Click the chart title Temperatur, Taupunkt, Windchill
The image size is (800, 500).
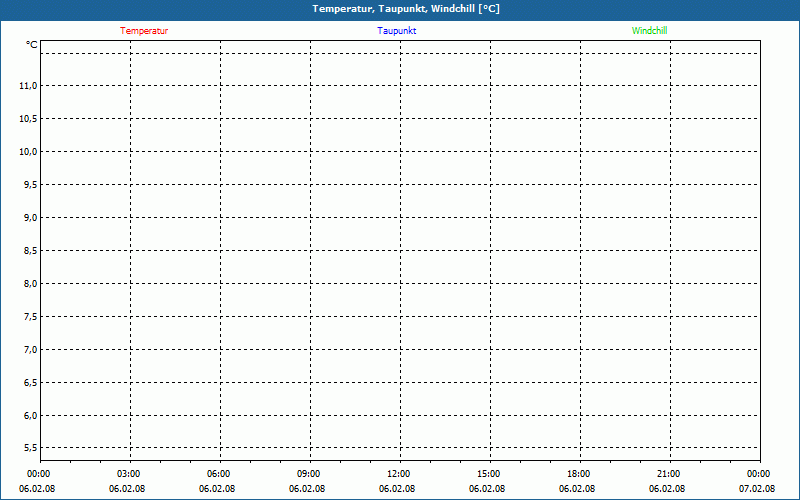coord(406,9)
